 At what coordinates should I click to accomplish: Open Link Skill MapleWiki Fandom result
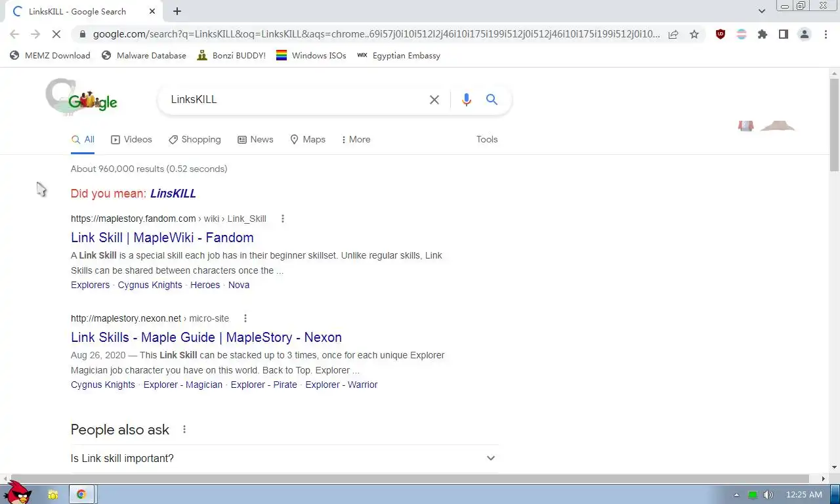tap(162, 238)
